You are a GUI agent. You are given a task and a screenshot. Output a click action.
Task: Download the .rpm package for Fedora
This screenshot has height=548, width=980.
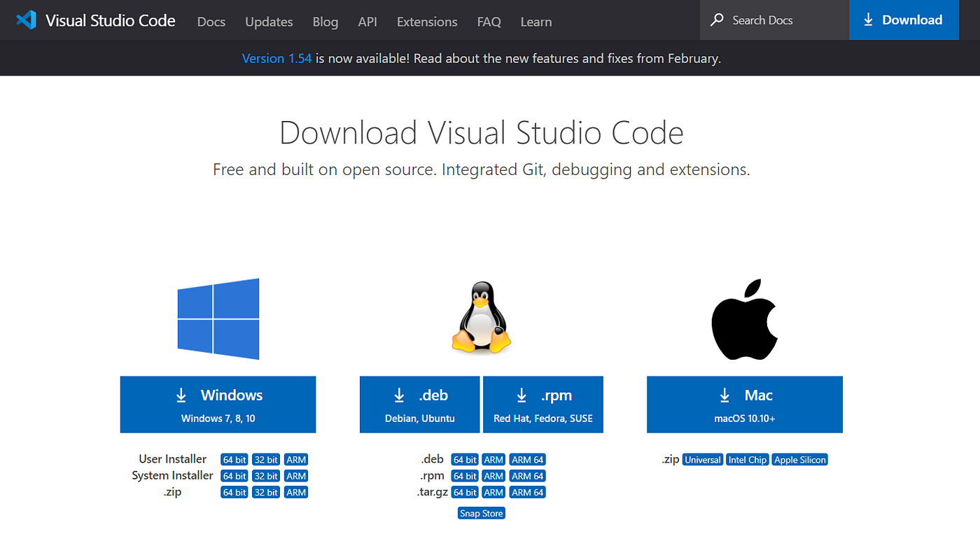click(543, 405)
